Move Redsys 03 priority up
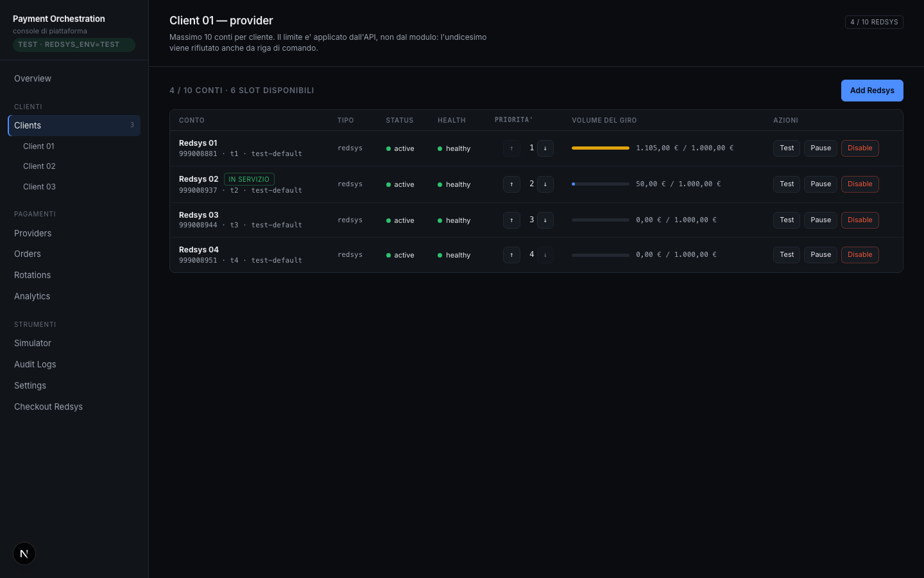The height and width of the screenshot is (578, 924). pos(511,220)
